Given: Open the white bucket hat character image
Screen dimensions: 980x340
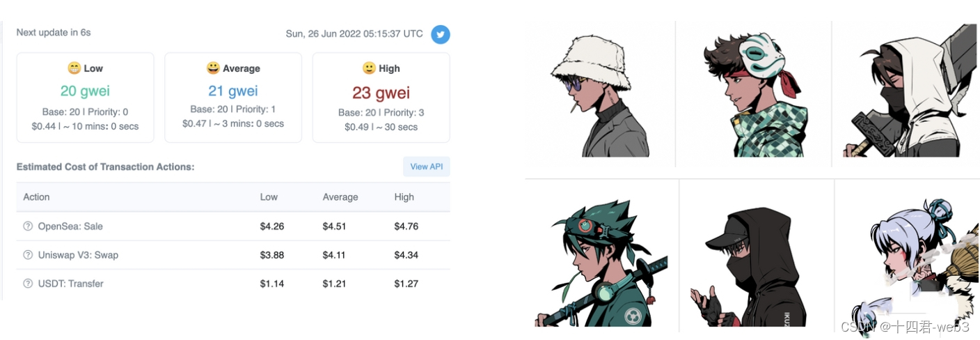Looking at the screenshot, I should coord(599,94).
